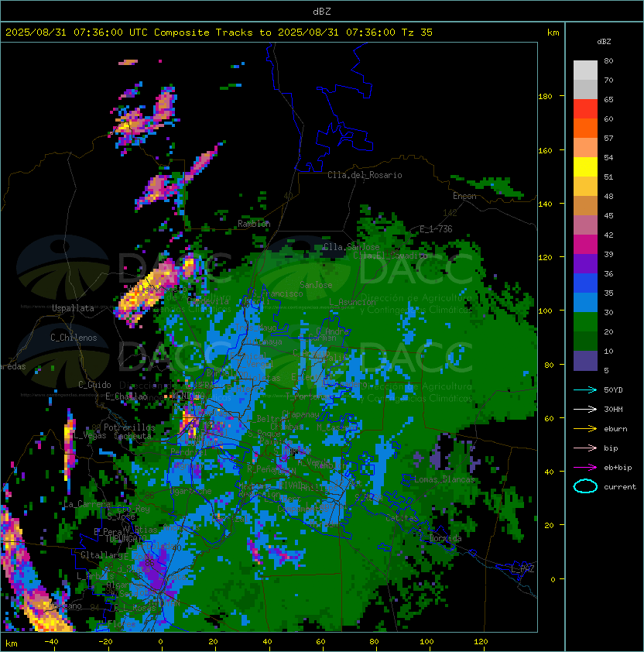This screenshot has height=652, width=644.
Task: Click the Lomas_Blancas map label
Action: [444, 479]
